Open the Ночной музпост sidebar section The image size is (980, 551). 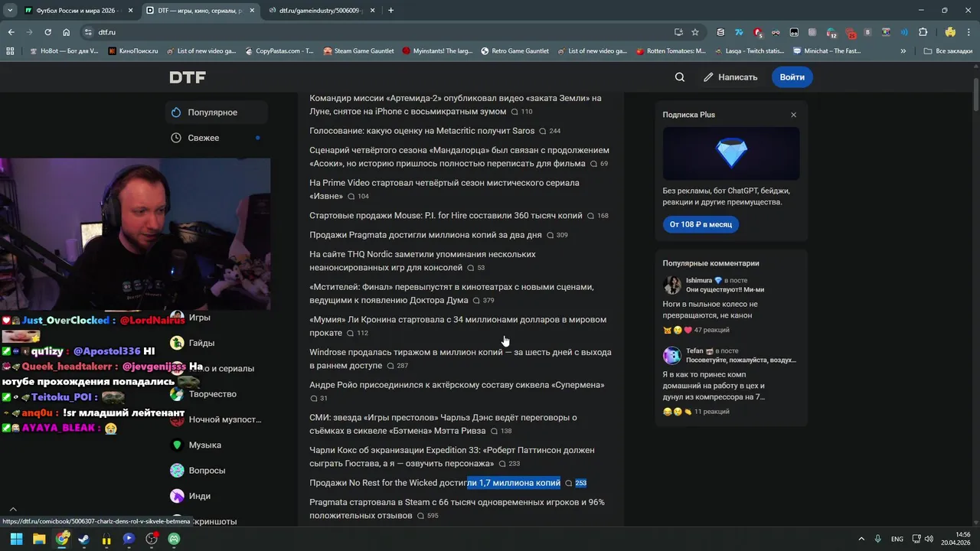click(224, 419)
